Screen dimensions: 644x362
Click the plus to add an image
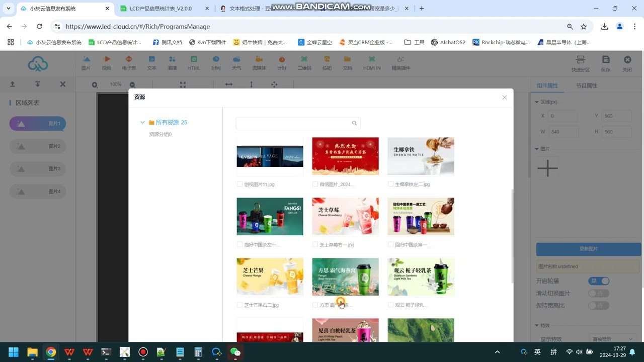[547, 168]
